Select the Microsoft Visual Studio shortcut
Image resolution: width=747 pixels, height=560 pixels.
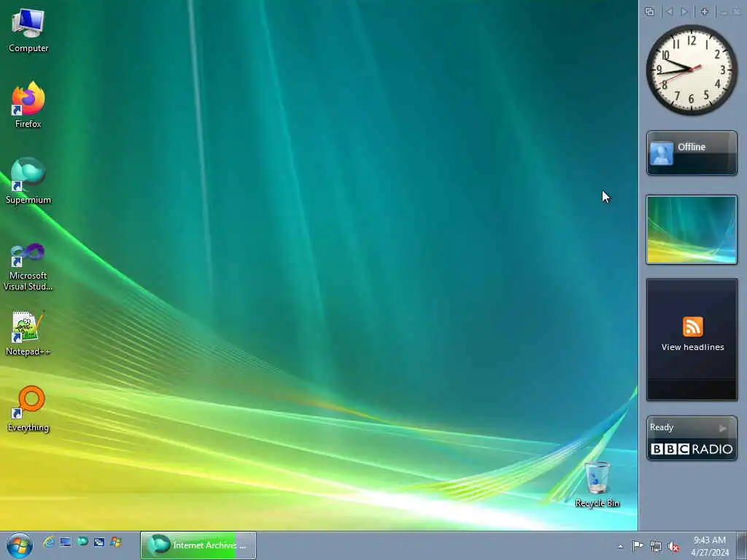point(28,267)
